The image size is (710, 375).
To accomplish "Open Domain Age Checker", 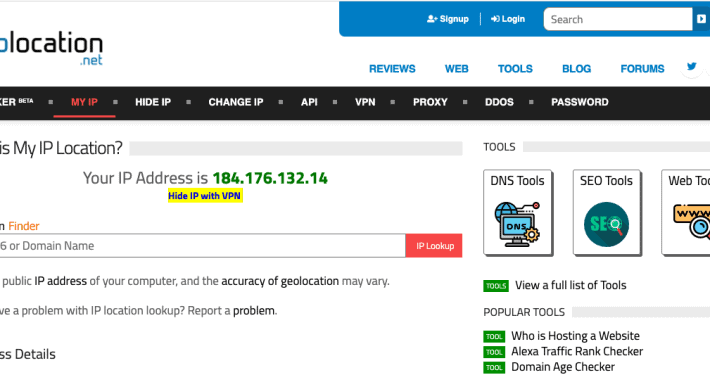I will coord(563,367).
